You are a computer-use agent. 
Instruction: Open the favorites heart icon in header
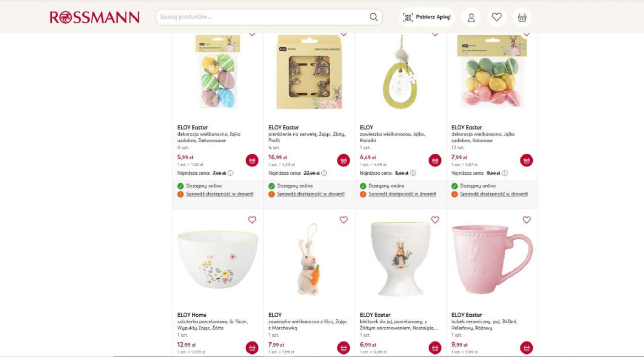[497, 17]
